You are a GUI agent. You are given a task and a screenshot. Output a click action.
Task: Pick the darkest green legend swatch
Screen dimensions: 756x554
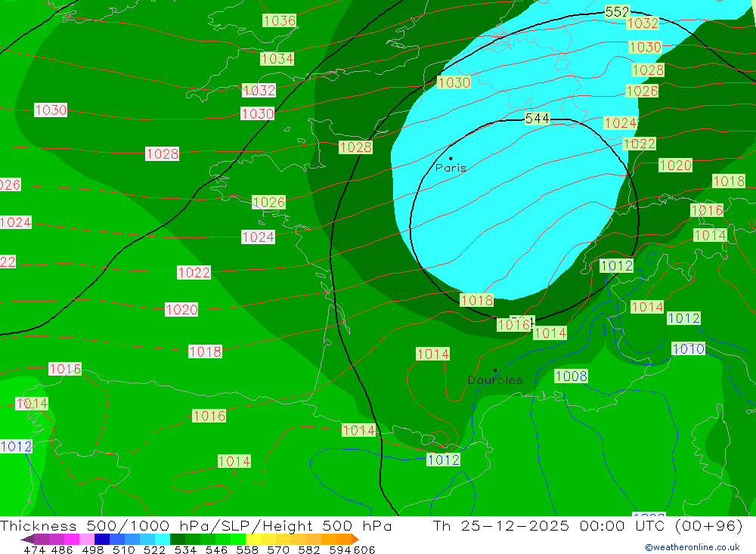click(178, 539)
